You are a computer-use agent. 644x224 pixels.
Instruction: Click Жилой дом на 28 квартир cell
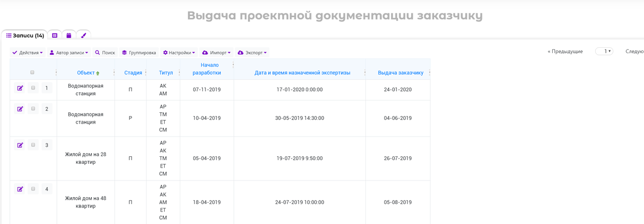pos(85,158)
